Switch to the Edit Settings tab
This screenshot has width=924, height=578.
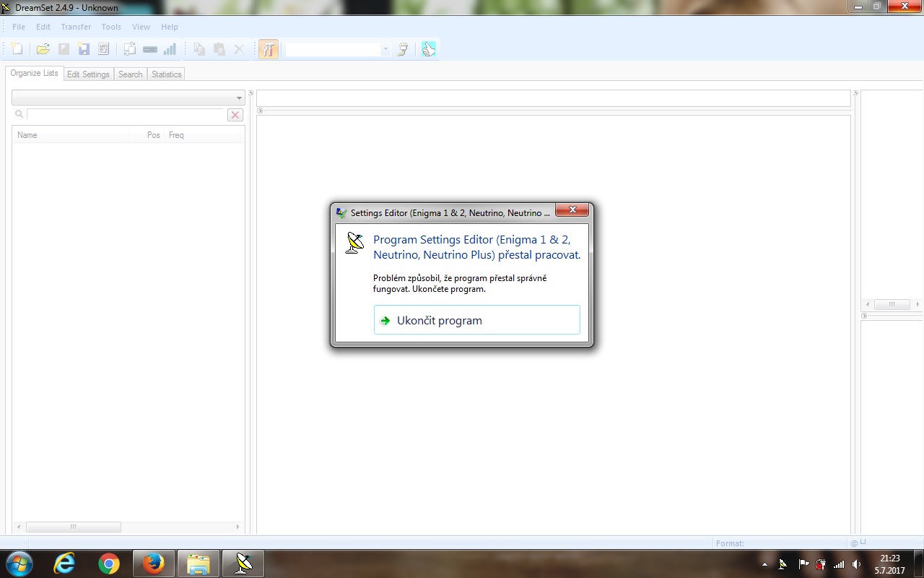pyautogui.click(x=88, y=74)
